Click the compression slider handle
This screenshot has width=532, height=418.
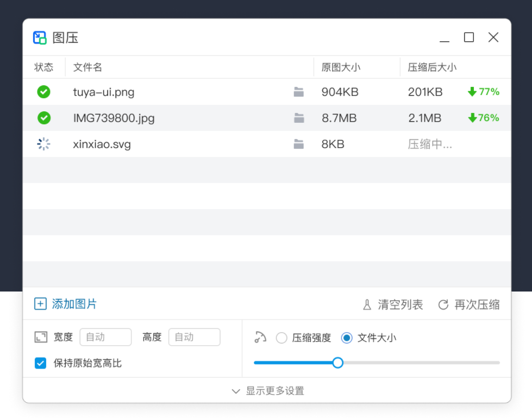(337, 363)
